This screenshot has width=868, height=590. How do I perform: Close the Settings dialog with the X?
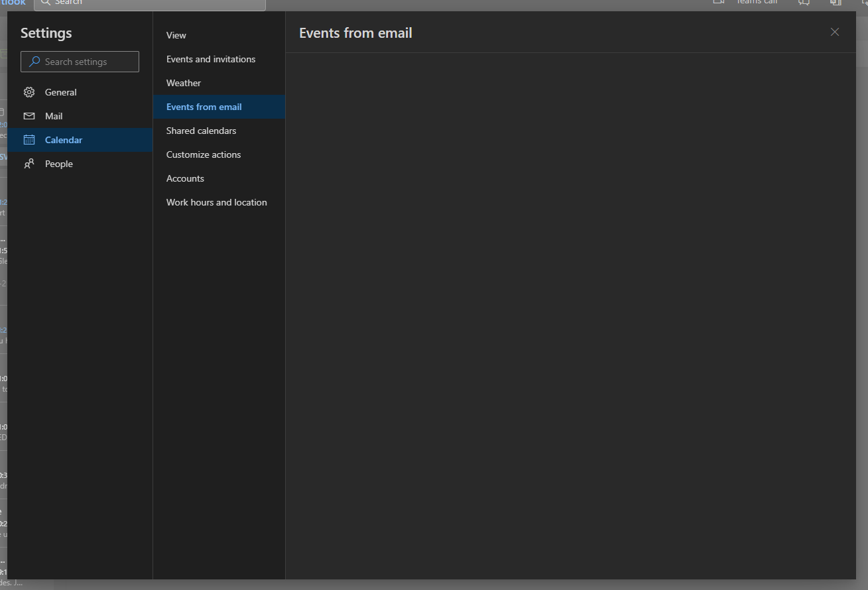coord(835,32)
